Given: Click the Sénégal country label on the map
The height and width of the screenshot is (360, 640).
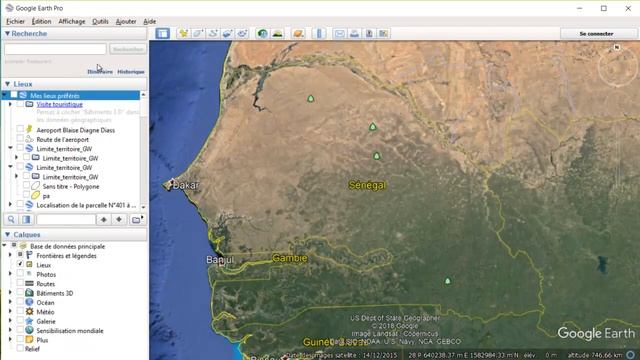Looking at the screenshot, I should pyautogui.click(x=367, y=185).
